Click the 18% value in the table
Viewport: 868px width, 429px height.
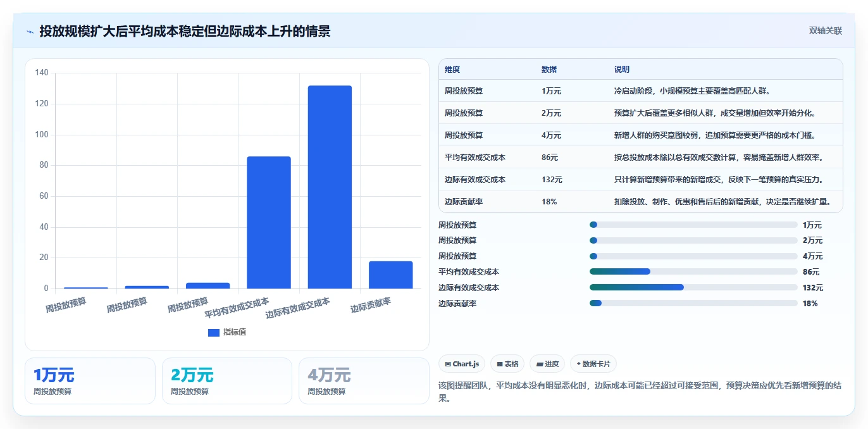(x=549, y=202)
